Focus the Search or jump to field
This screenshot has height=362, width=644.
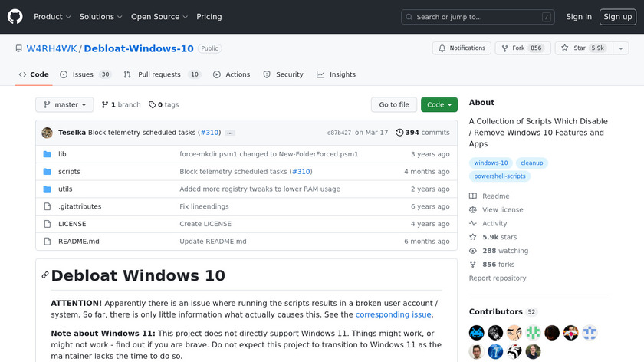478,17
